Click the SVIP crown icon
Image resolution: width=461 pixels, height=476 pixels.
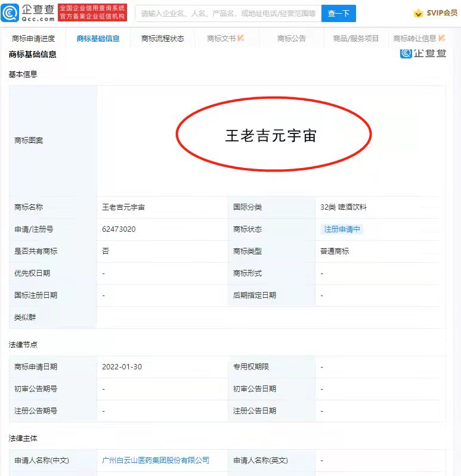tap(419, 13)
